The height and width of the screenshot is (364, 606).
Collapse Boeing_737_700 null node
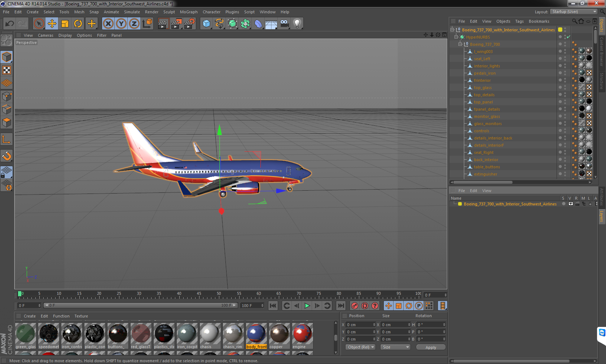point(460,44)
